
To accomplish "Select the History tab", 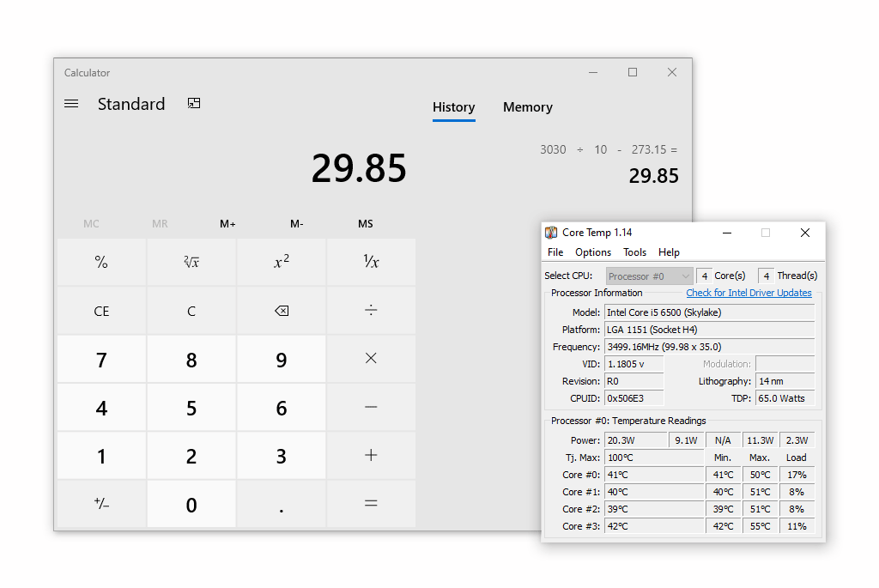I will coord(453,107).
